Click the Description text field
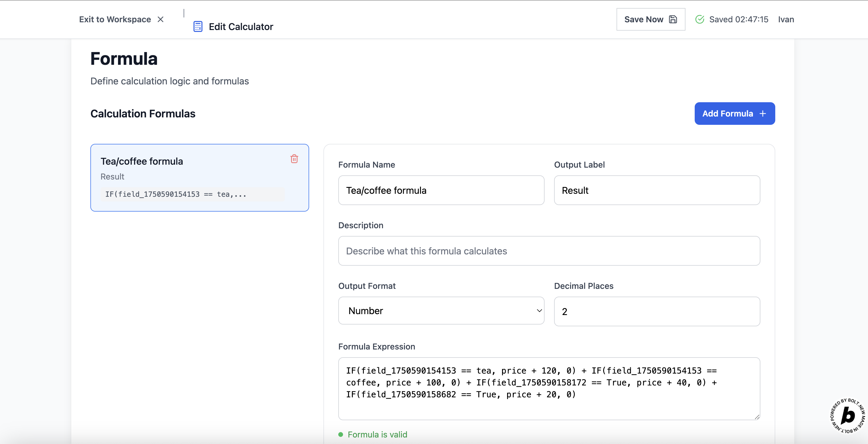The width and height of the screenshot is (868, 444). (548, 251)
